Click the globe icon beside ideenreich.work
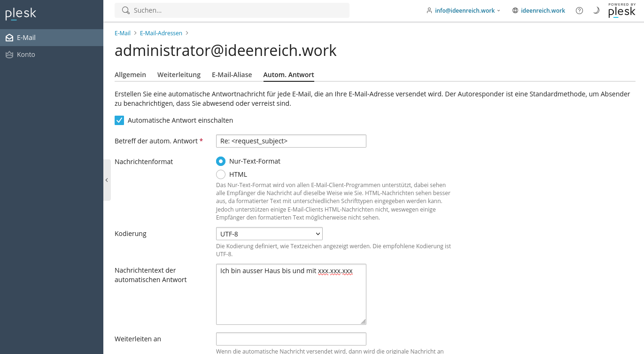 click(x=515, y=10)
